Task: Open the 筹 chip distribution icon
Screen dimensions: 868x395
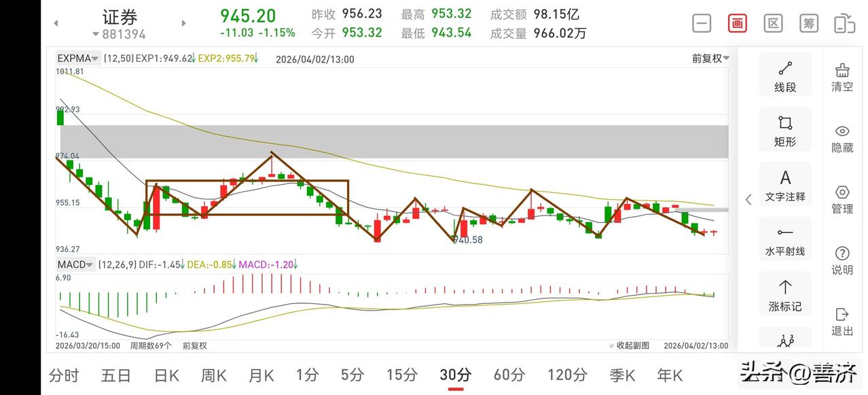Action: tap(808, 23)
